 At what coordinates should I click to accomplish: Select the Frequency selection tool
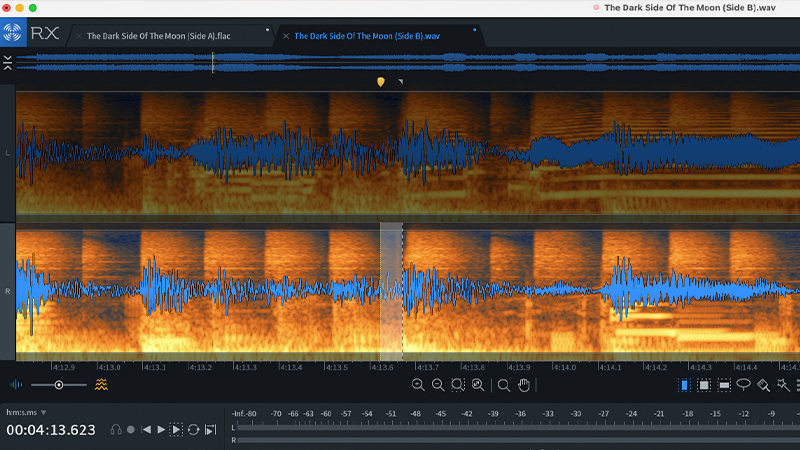click(724, 385)
